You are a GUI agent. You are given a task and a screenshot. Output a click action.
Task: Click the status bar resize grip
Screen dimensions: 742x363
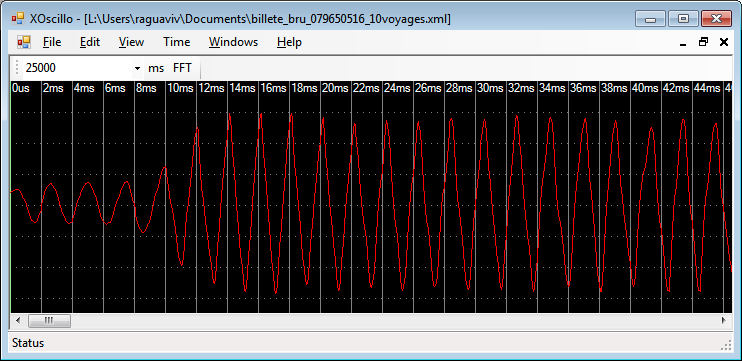pyautogui.click(x=726, y=346)
